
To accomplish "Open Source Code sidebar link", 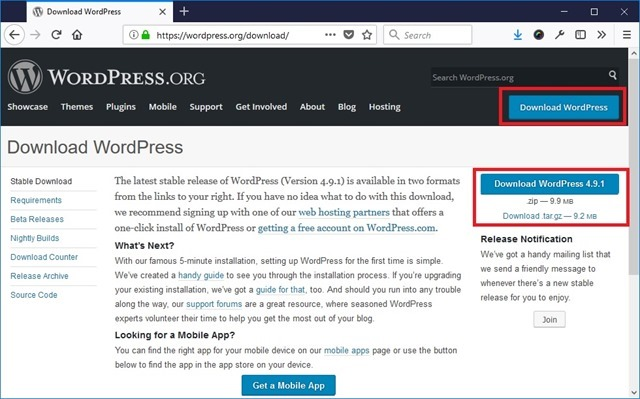I will click(34, 295).
